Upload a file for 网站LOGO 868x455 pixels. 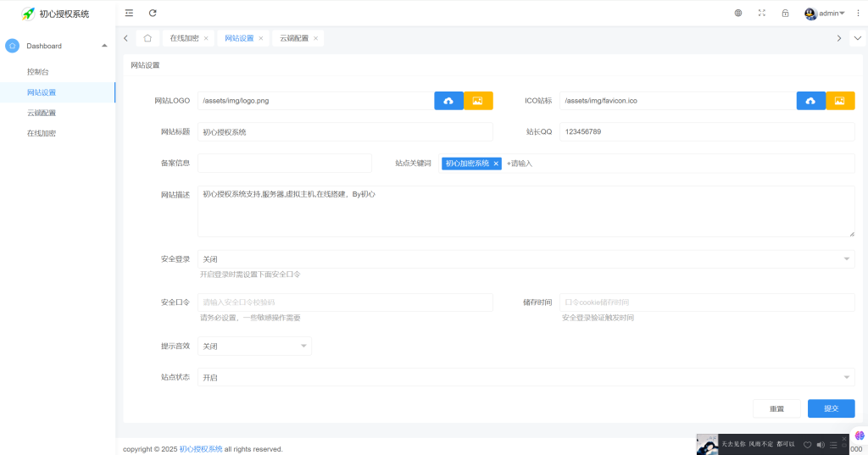pyautogui.click(x=449, y=101)
